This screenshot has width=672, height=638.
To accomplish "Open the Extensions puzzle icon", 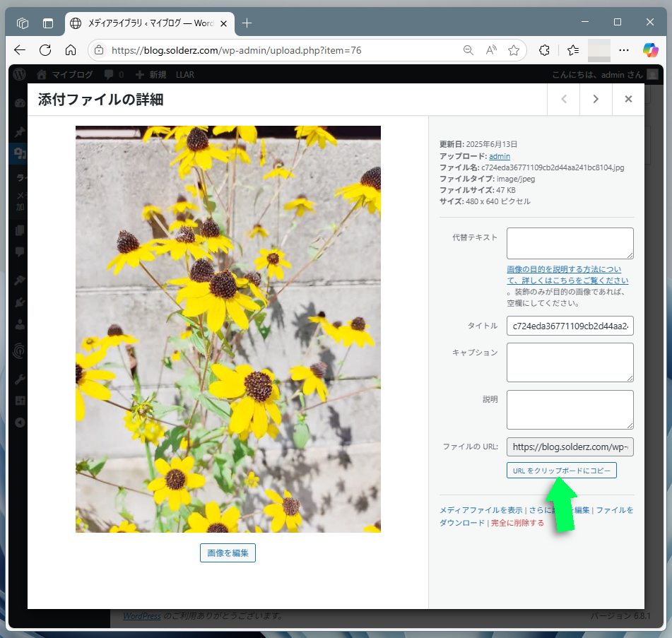I will click(544, 50).
